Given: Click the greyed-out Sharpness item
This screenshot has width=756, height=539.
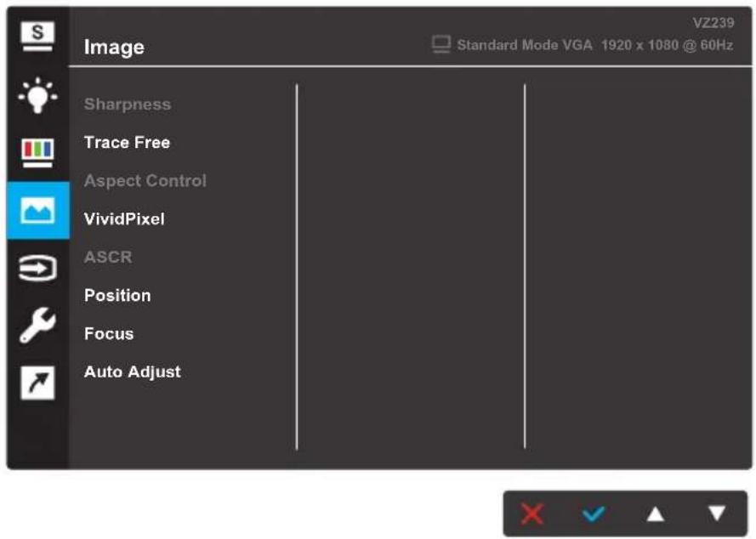Looking at the screenshot, I should [128, 105].
